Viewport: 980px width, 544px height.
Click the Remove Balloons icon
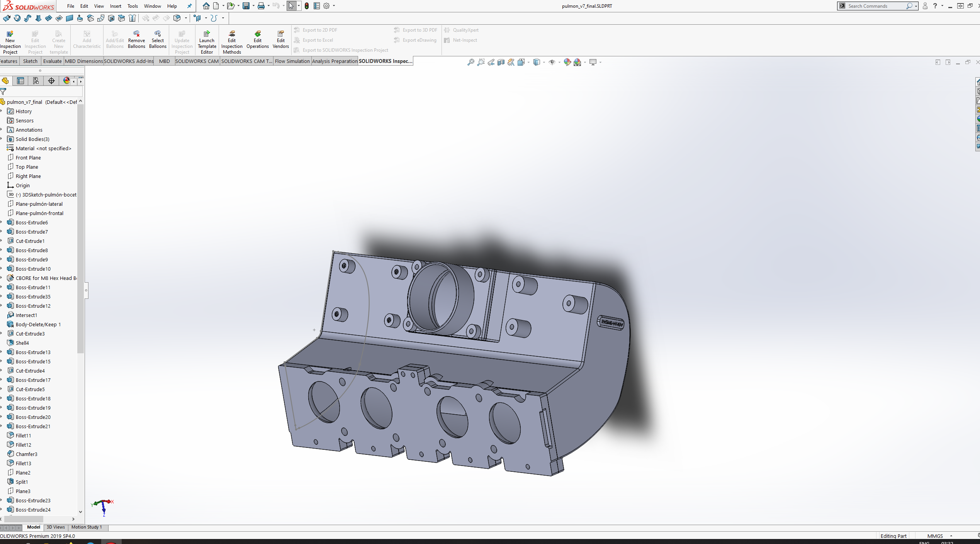136,40
